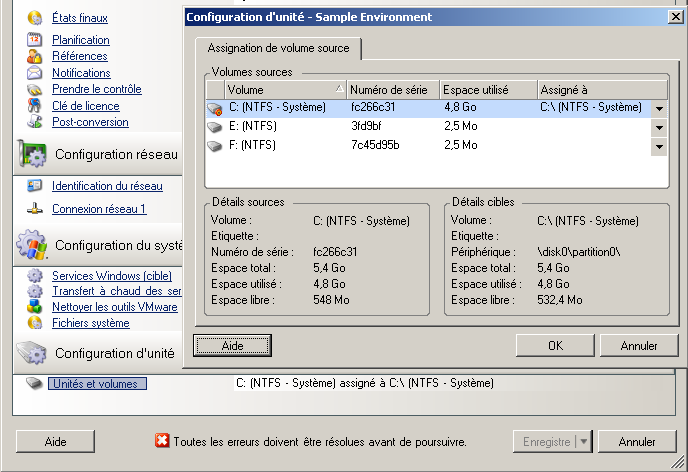This screenshot has width=688, height=472.
Task: Click the Planification calendar icon
Action: click(35, 39)
